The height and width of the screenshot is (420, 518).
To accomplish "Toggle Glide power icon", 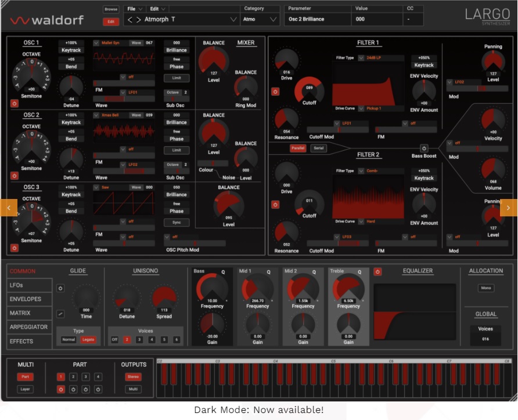I will (60, 288).
